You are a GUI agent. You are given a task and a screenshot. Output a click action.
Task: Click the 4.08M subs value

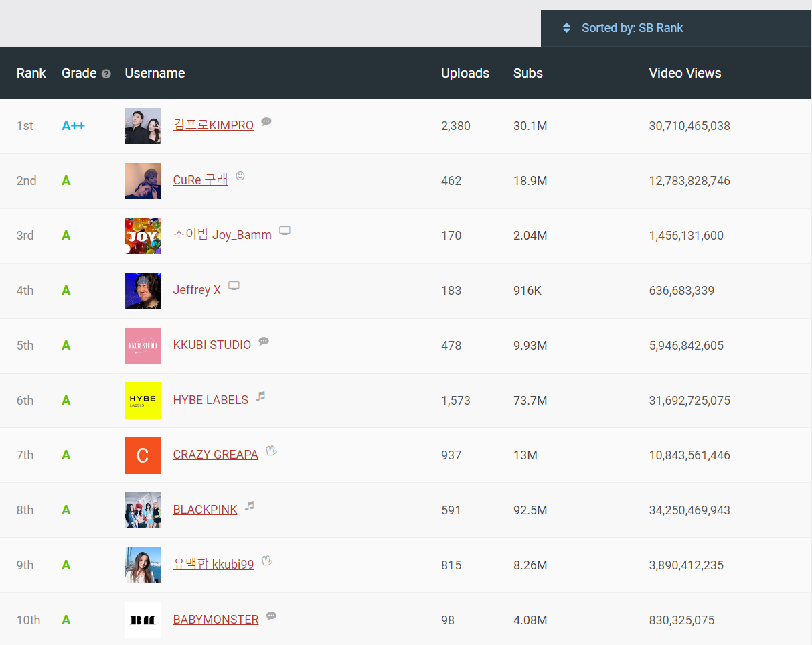point(530,620)
